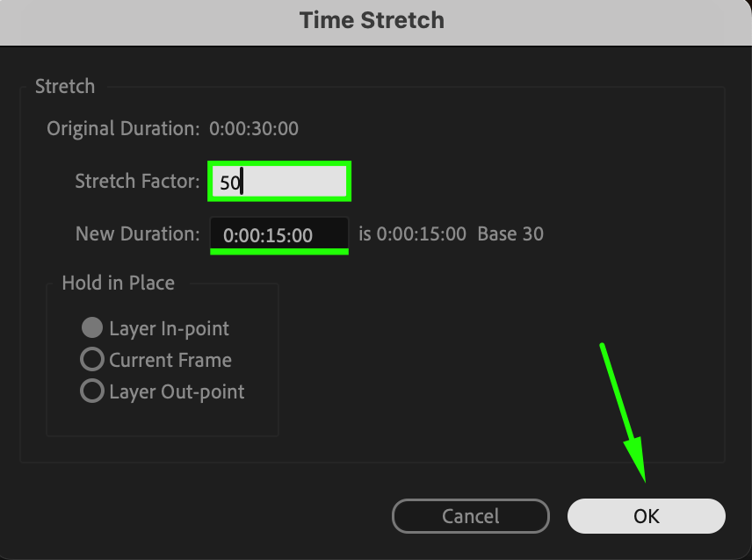Click the Base 30 text
Screen dimensions: 752x560
pos(510,234)
